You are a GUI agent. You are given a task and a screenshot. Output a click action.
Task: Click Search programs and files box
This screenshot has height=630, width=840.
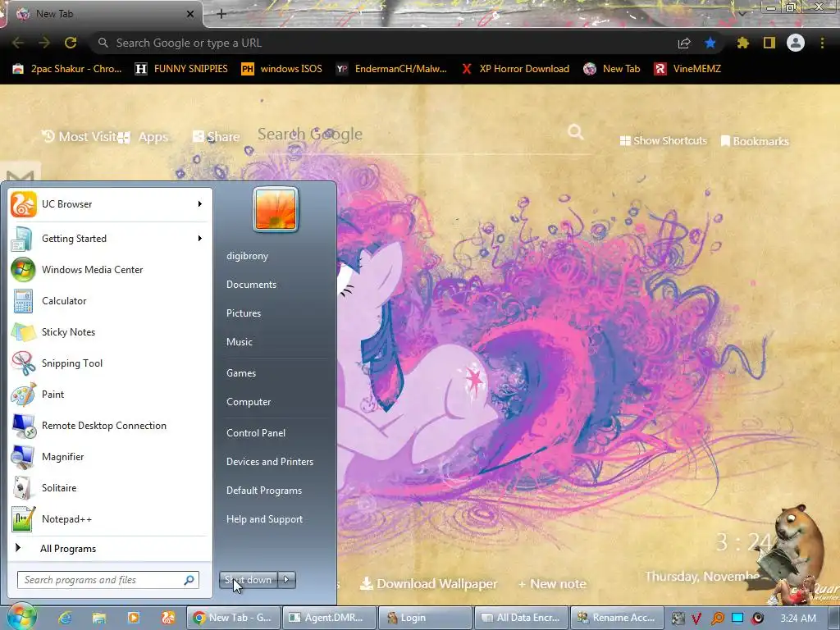[x=108, y=580]
